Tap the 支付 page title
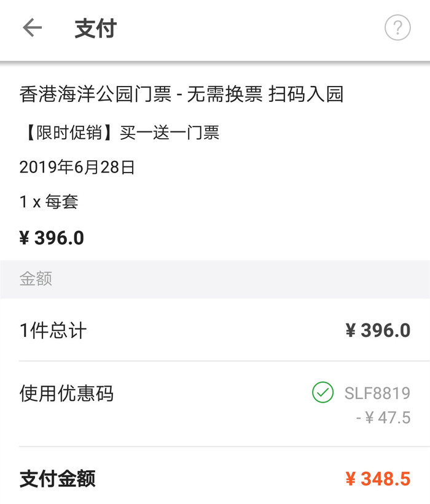Screen dimensions: 430x504 [x=95, y=29]
